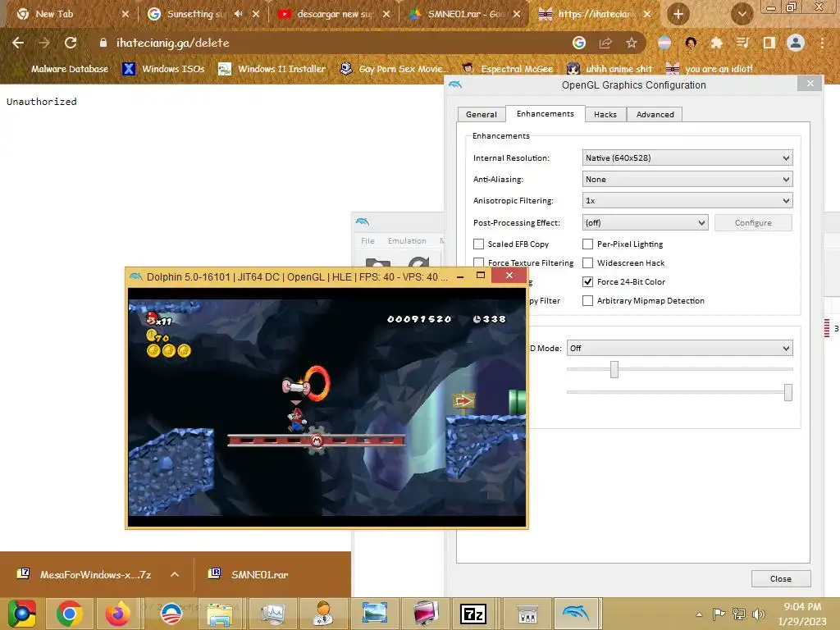Click the Google icon in address bar
This screenshot has width=840, height=630.
[x=578, y=43]
